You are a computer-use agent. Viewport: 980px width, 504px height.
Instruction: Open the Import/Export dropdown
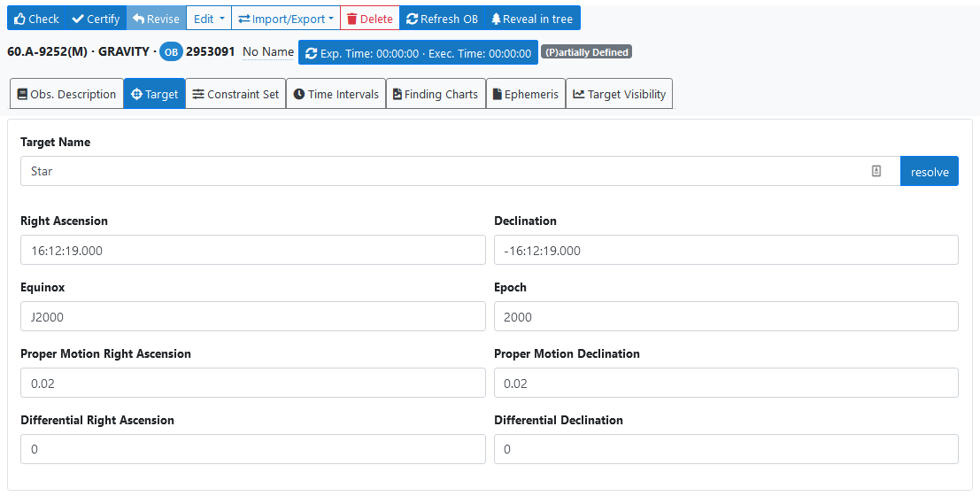click(286, 19)
